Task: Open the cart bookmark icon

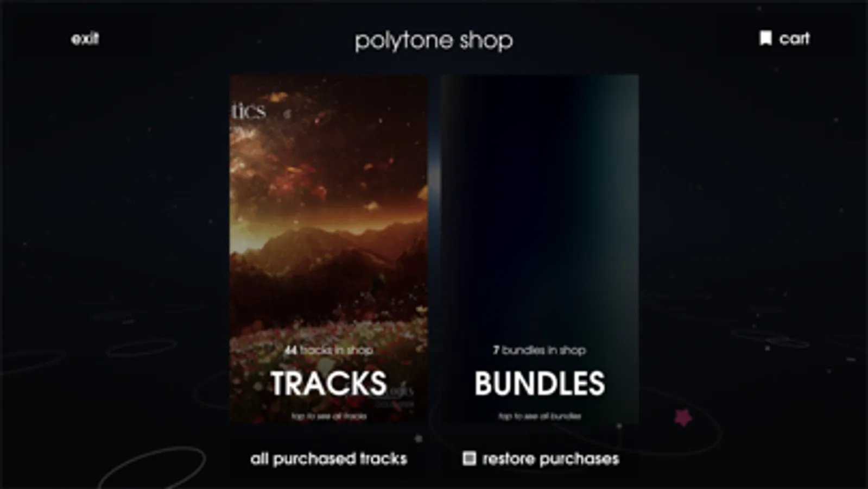Action: click(765, 38)
